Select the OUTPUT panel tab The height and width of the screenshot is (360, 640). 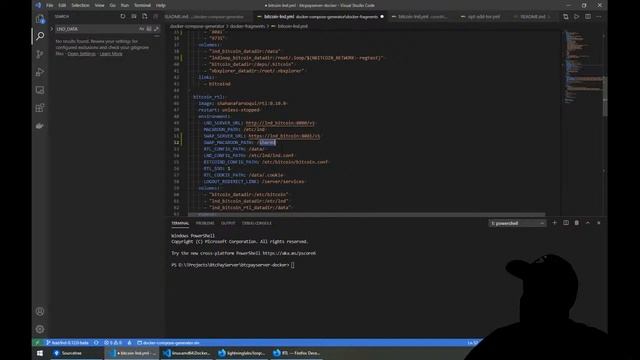(x=228, y=223)
